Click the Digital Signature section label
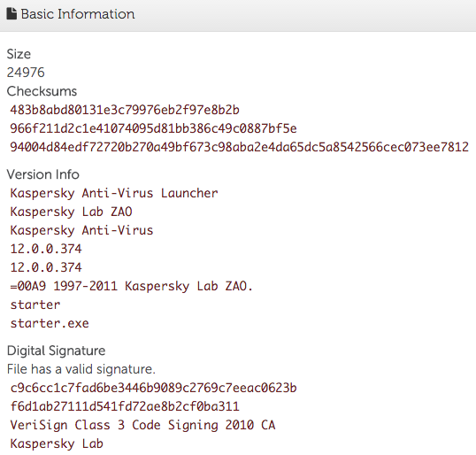The image size is (476, 455). (x=56, y=351)
